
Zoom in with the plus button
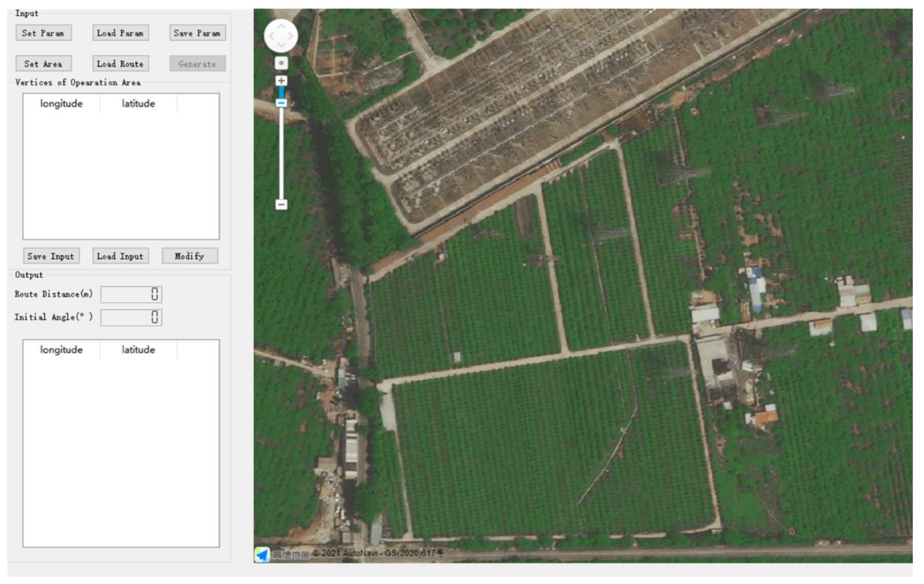[281, 80]
